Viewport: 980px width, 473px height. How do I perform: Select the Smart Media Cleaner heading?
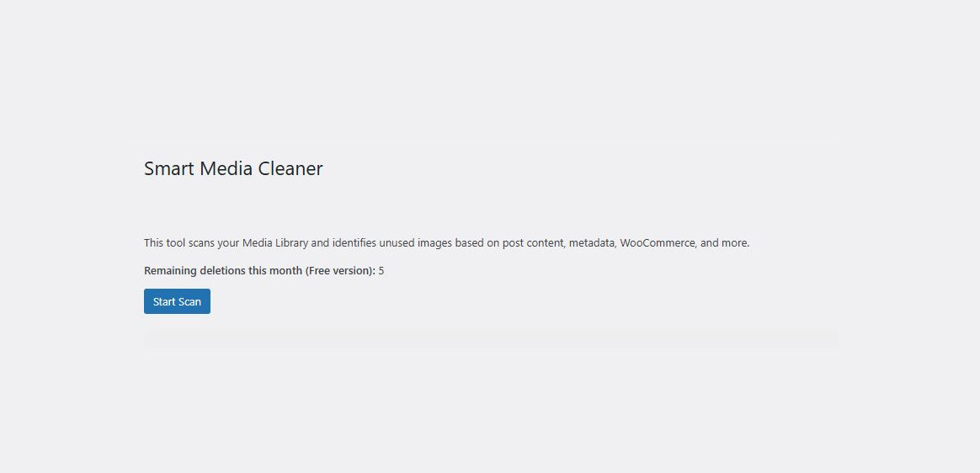[x=233, y=168]
